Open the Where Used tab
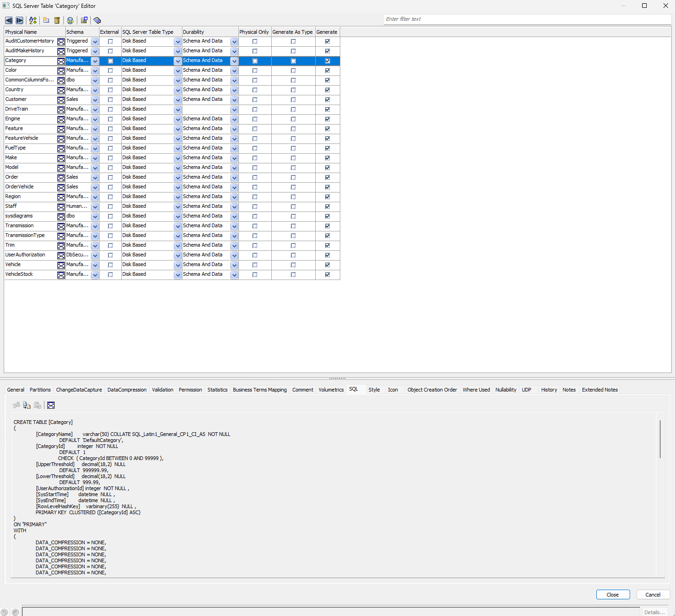This screenshot has width=675, height=616. click(x=476, y=390)
